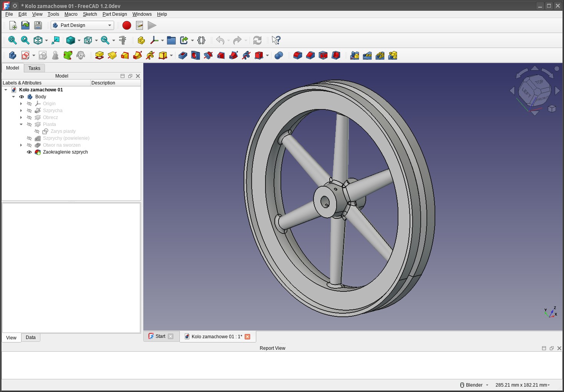Collapse the Piasta tree item
Image resolution: width=564 pixels, height=392 pixels.
click(x=21, y=124)
